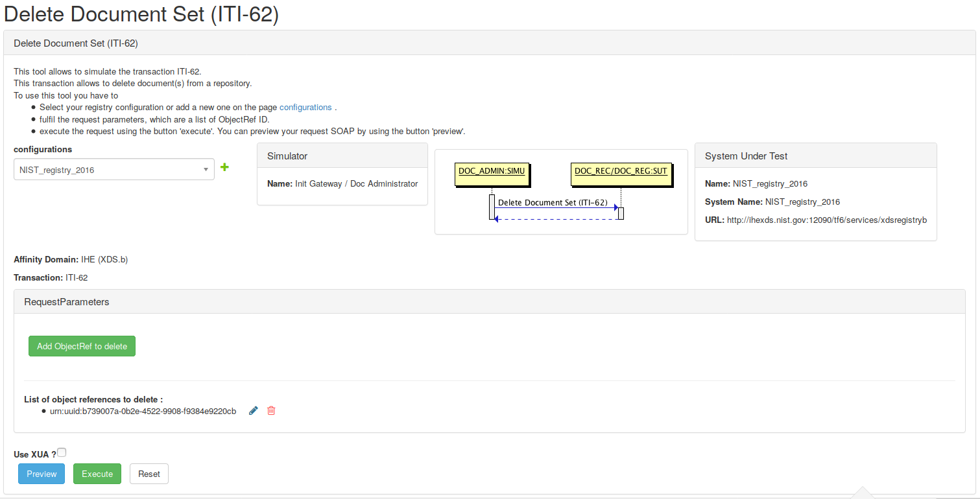This screenshot has height=499, width=980.
Task: Open the NIST_registry_2016 configurations dropdown
Action: click(114, 170)
